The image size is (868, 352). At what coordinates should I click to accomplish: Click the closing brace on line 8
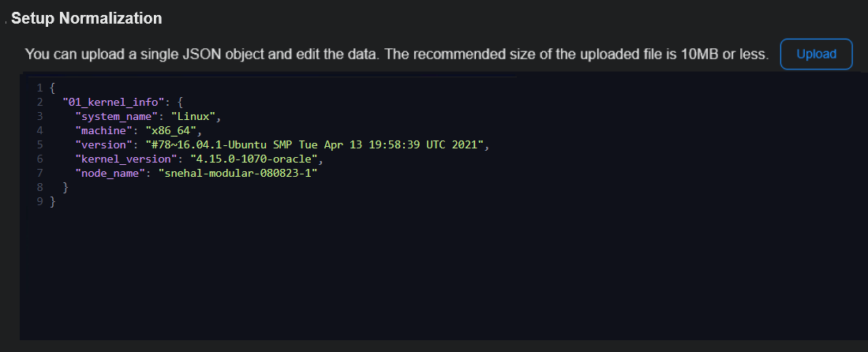[x=65, y=188]
